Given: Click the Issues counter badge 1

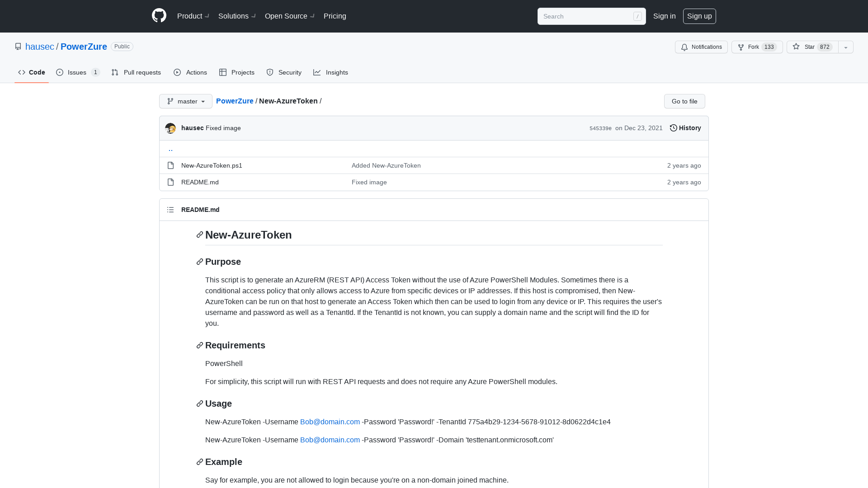Looking at the screenshot, I should coord(95,72).
